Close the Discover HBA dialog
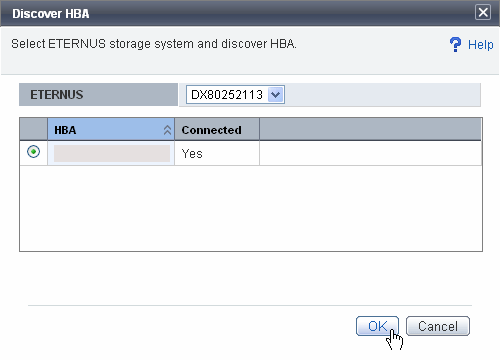The width and height of the screenshot is (500, 360). pos(483,13)
